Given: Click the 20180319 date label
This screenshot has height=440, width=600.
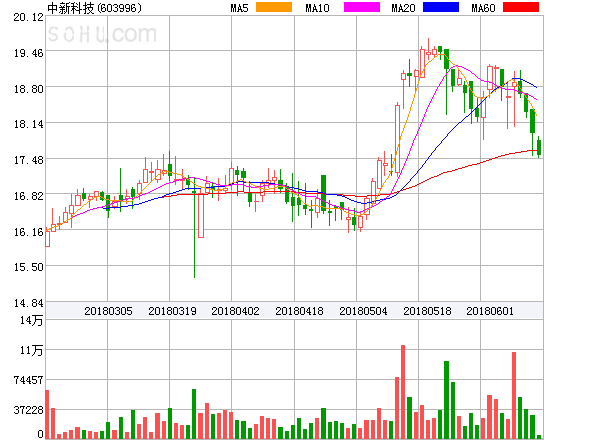Looking at the screenshot, I should pyautogui.click(x=172, y=311).
